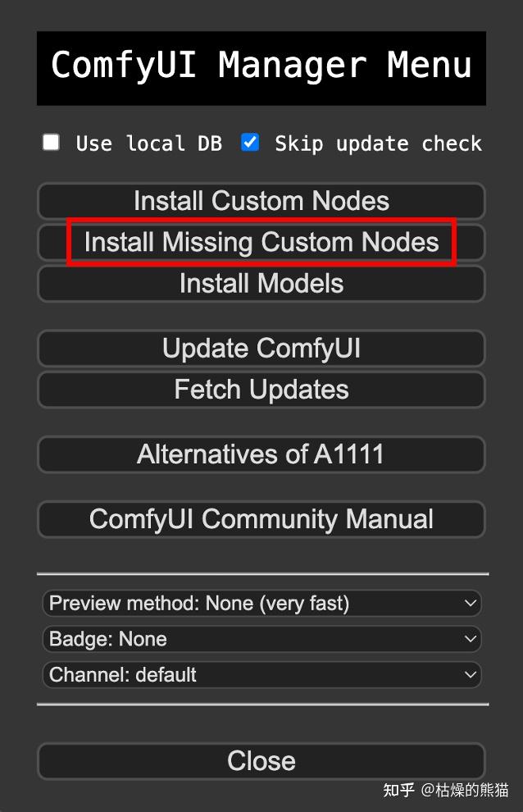Close the ComfyUI Manager Menu
The height and width of the screenshot is (812, 523).
[261, 761]
